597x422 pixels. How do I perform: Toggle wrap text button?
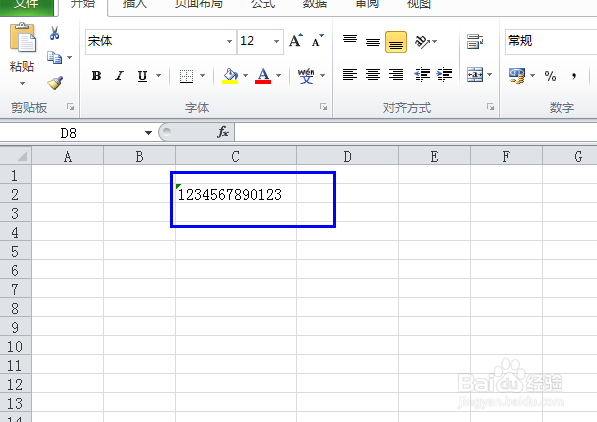pos(475,42)
